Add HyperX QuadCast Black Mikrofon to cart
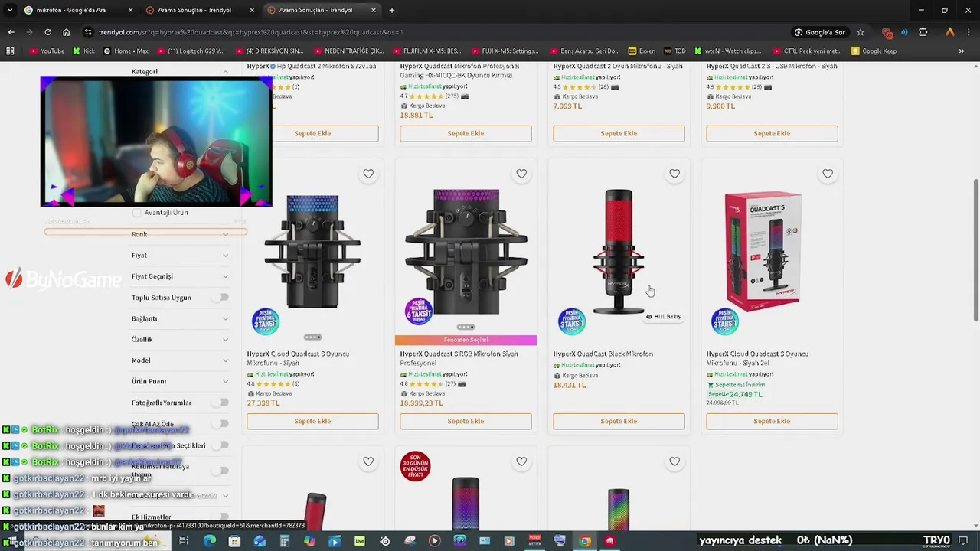 pos(619,421)
